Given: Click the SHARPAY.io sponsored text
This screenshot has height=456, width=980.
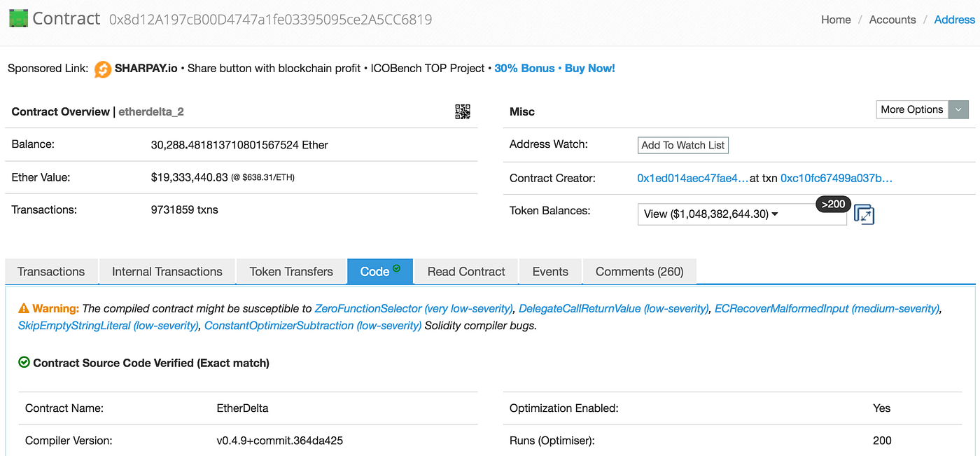Looking at the screenshot, I should (x=147, y=69).
